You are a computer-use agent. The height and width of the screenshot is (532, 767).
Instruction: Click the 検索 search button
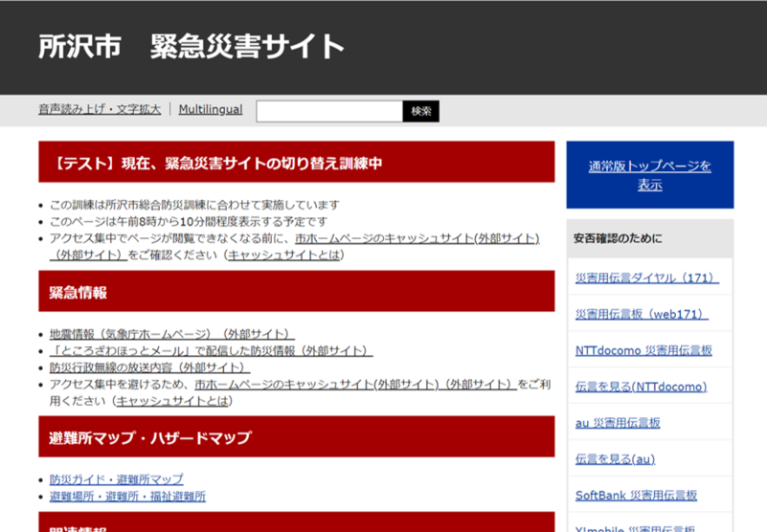click(x=420, y=111)
